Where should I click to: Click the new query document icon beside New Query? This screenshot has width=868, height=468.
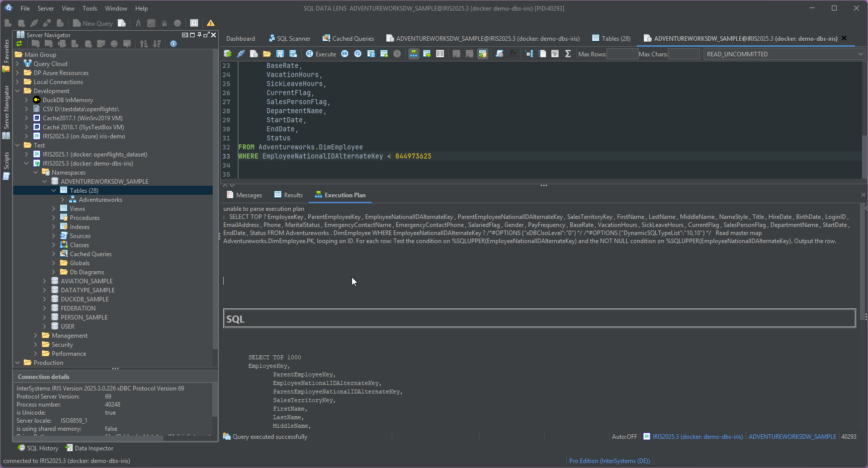[122, 23]
